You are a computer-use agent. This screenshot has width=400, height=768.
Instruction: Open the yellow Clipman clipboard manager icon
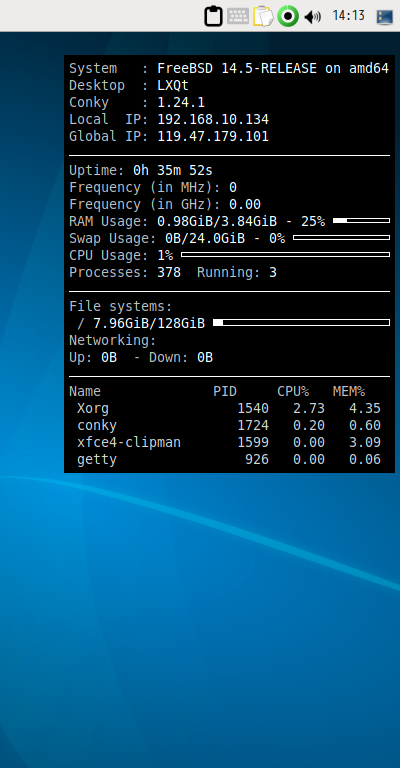263,16
